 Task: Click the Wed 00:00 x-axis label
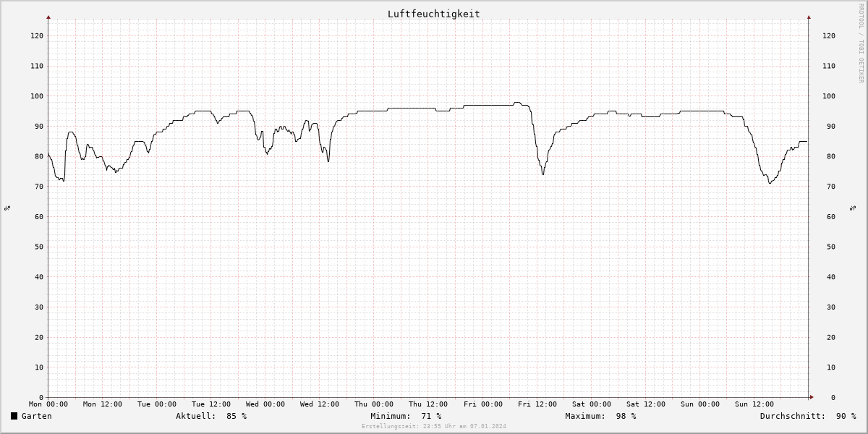pyautogui.click(x=265, y=404)
